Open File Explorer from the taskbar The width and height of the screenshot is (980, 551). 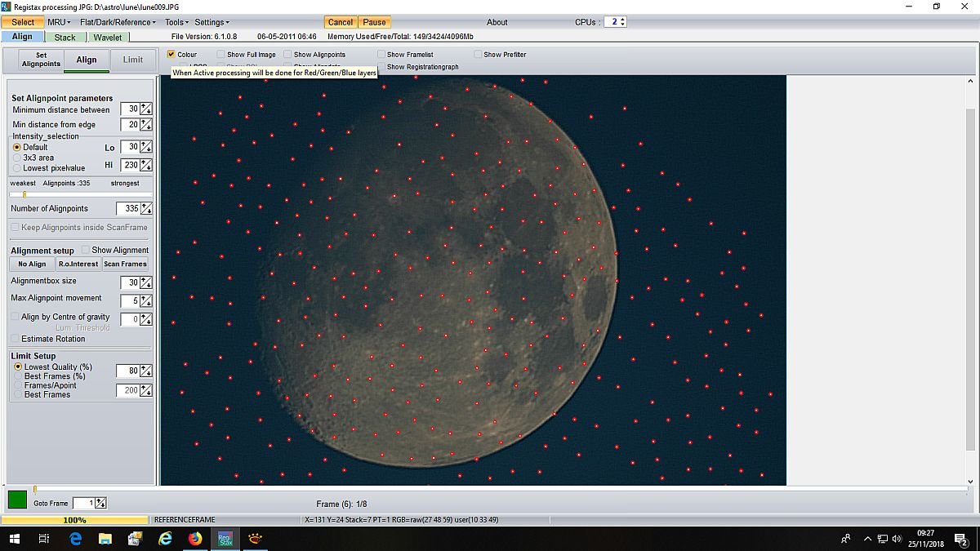(105, 539)
